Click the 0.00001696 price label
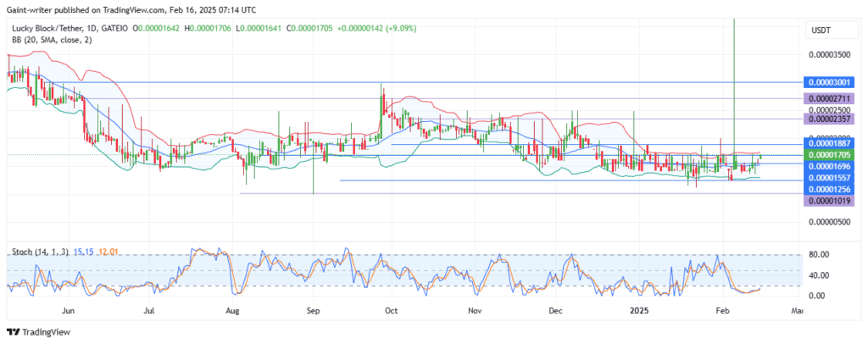Image resolution: width=868 pixels, height=344 pixels. pos(829,166)
